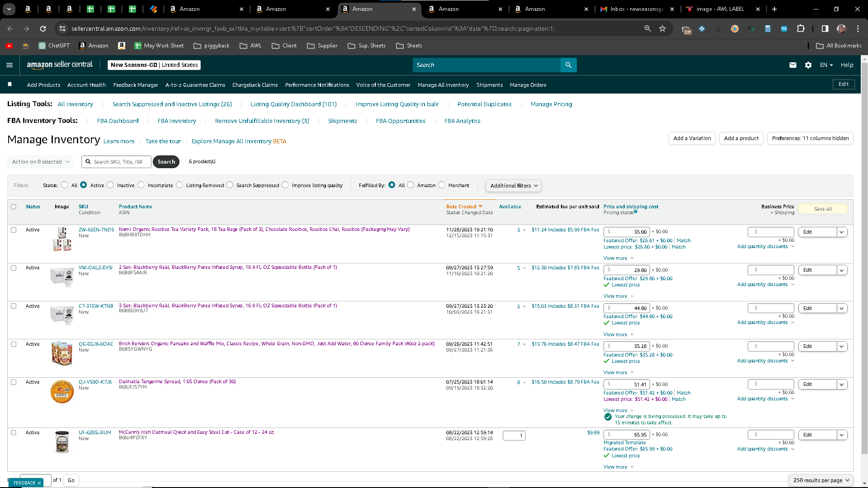Open the tab search dropdown arrow
The height and width of the screenshot is (488, 868).
[9, 9]
